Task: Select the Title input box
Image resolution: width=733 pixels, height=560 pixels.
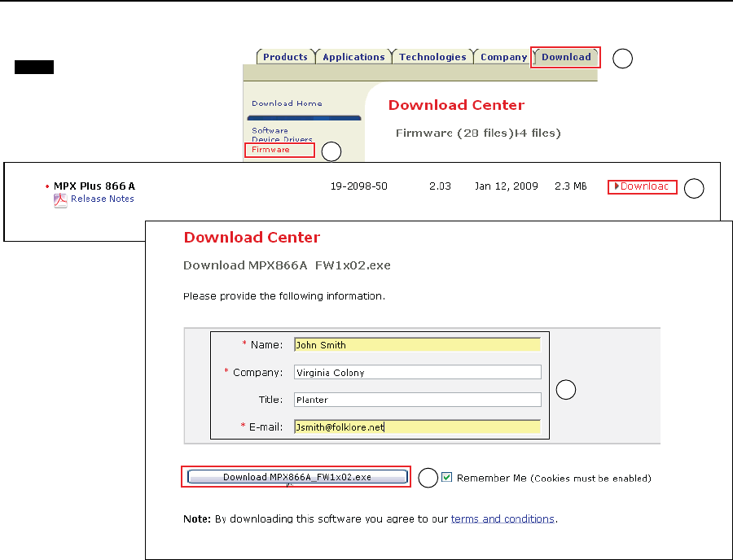Action: (x=417, y=400)
